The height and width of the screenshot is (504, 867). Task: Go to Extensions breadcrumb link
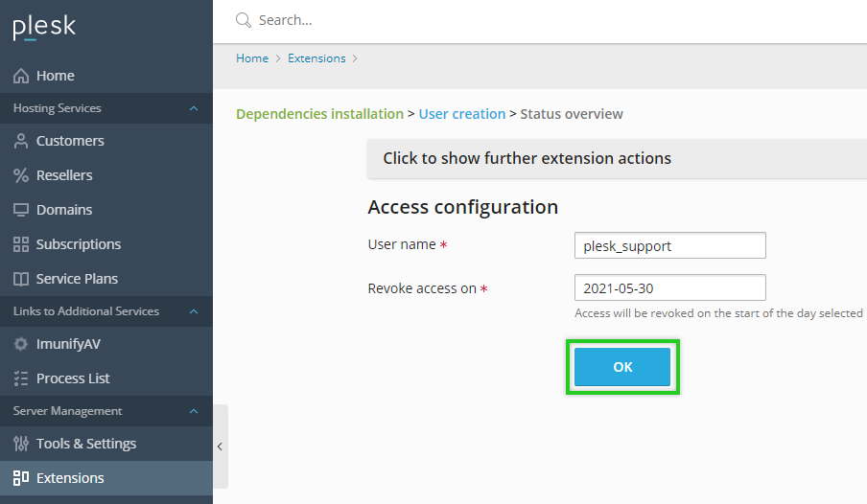click(316, 58)
